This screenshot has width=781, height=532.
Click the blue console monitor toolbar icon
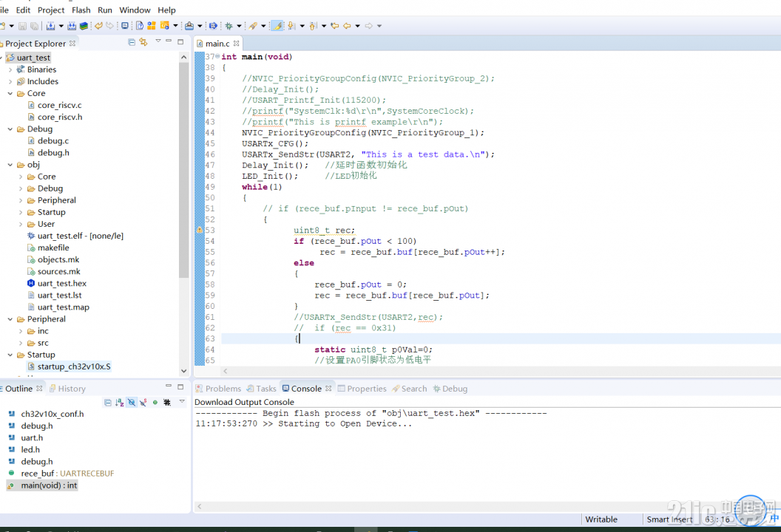coord(125,26)
